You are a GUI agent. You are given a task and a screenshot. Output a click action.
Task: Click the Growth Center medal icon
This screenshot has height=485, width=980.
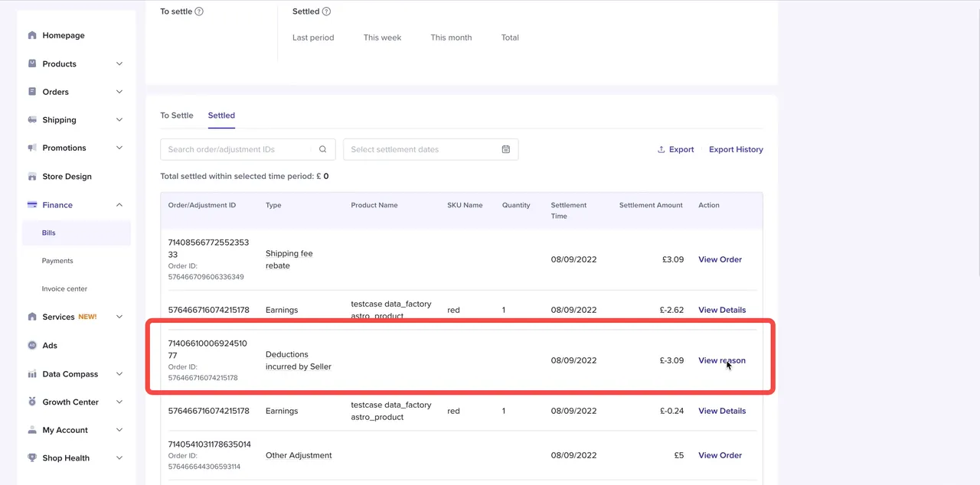point(32,402)
